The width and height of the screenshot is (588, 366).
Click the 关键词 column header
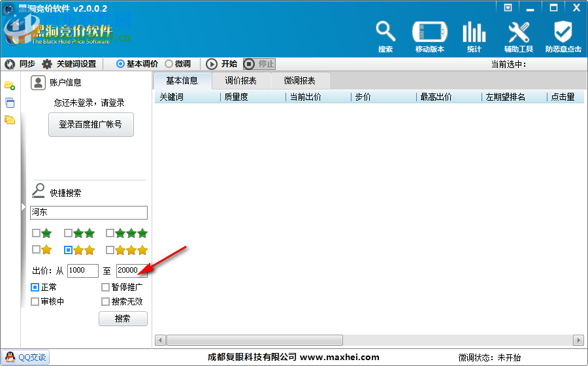187,97
